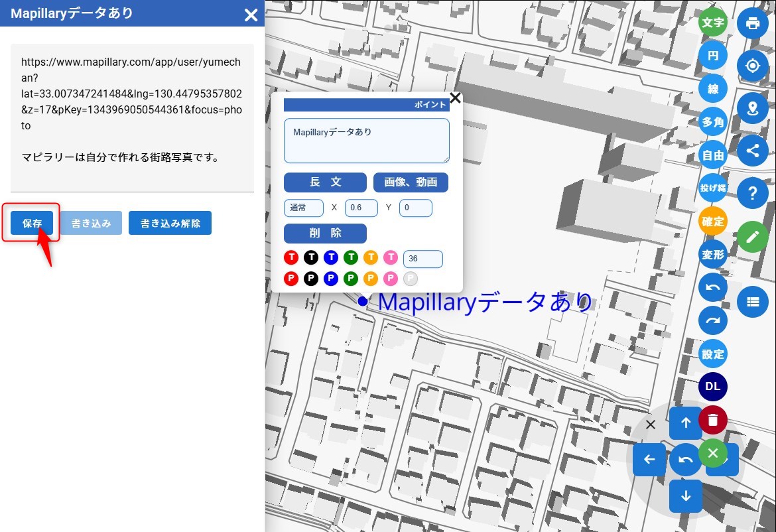Image resolution: width=776 pixels, height=532 pixels.
Task: Select the 文字 text tool
Action: pyautogui.click(x=713, y=23)
